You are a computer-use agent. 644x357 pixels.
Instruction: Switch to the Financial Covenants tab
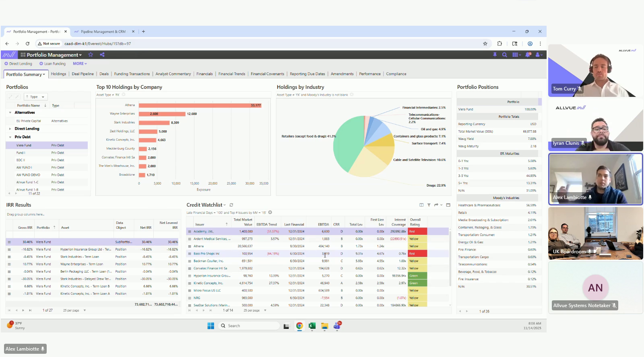point(267,74)
